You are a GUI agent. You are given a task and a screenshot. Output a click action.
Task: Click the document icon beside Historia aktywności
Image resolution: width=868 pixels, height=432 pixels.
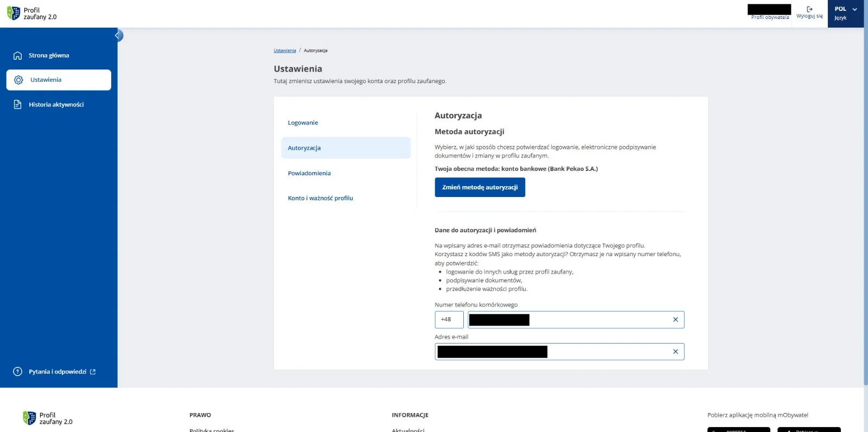[x=17, y=105]
